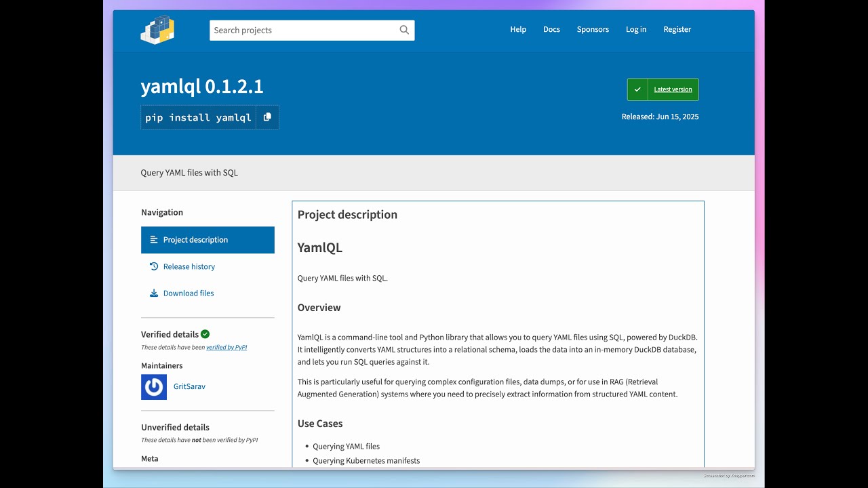Click the Project description list icon
The height and width of the screenshot is (488, 868).
click(x=154, y=240)
